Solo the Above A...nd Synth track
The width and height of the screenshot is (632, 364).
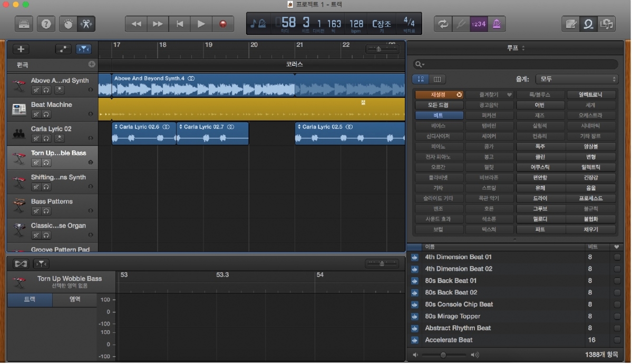[46, 90]
